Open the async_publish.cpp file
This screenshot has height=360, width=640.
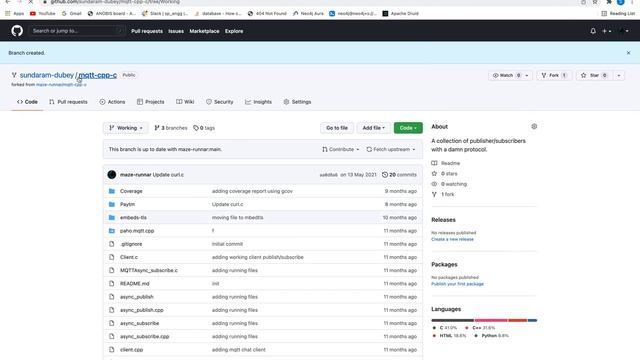pos(142,310)
